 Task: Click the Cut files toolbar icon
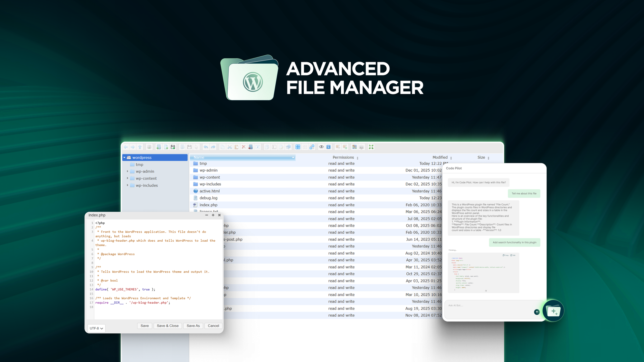(230, 147)
